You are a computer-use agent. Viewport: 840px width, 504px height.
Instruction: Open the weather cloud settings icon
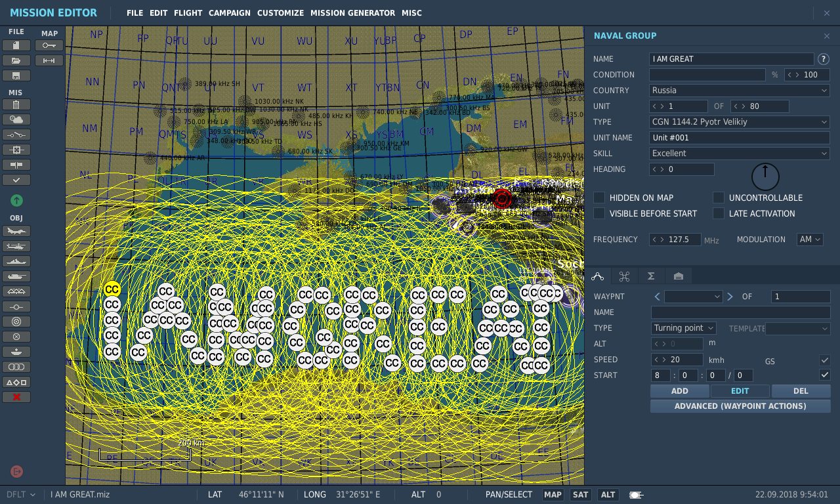tap(16, 119)
